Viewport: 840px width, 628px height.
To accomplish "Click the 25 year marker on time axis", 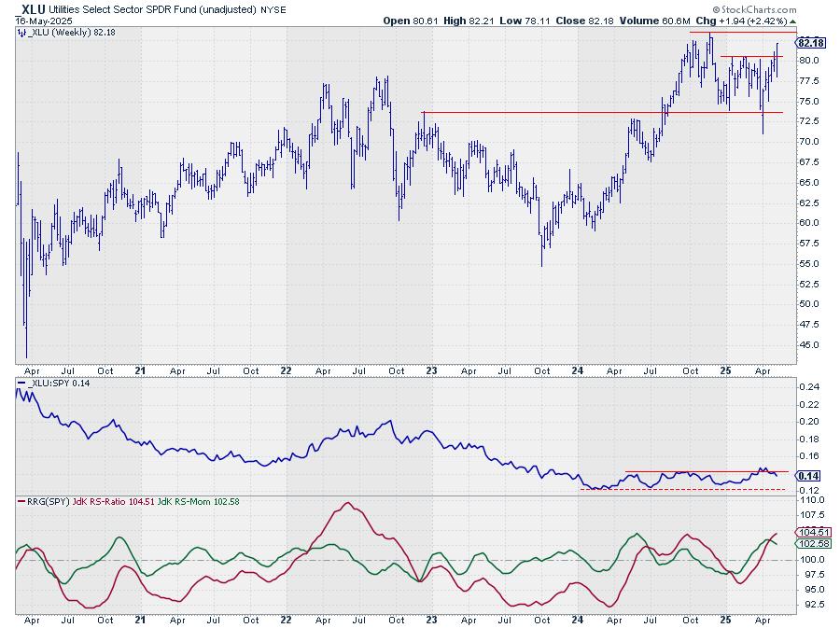I will pos(724,370).
